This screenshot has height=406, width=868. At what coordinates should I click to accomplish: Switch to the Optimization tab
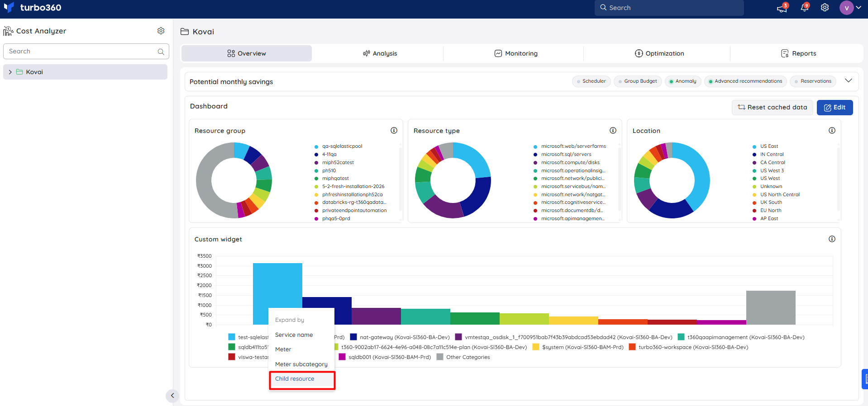(x=659, y=53)
